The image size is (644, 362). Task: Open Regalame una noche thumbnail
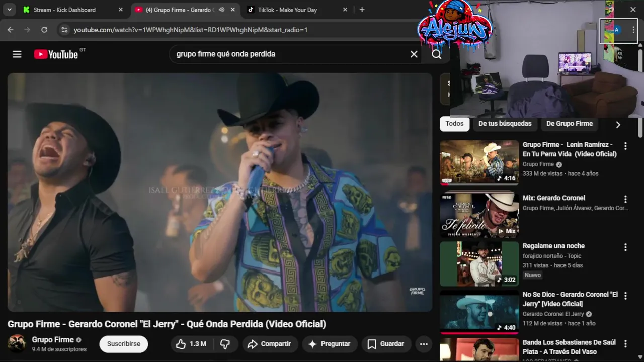point(479,264)
